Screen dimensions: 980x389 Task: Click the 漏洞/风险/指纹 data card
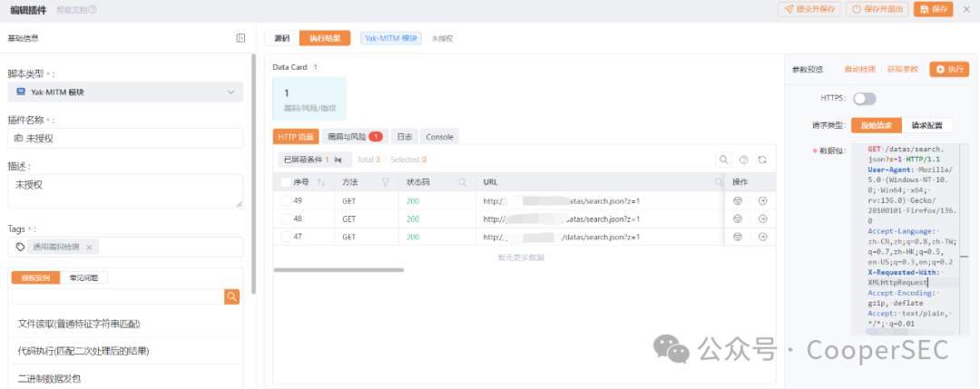[x=309, y=99]
